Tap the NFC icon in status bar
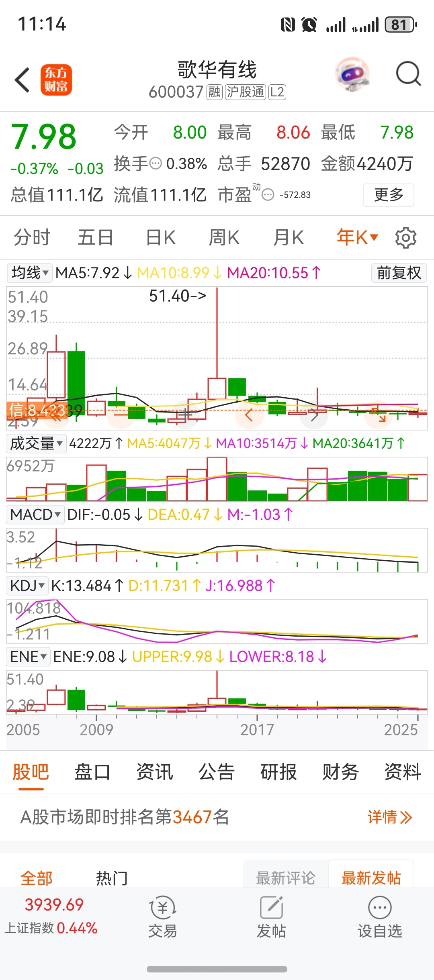Screen dimensions: 434x980 tap(288, 25)
